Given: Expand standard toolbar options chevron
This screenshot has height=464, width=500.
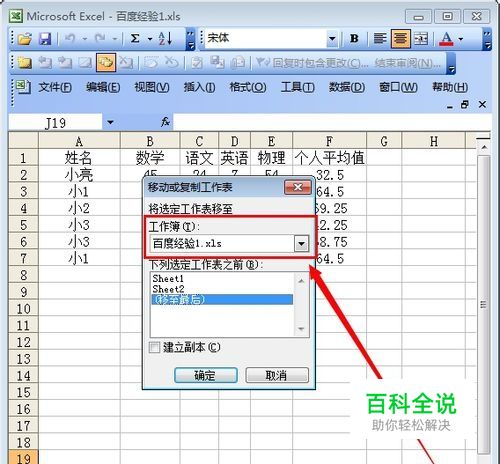Looking at the screenshot, I should 190,39.
